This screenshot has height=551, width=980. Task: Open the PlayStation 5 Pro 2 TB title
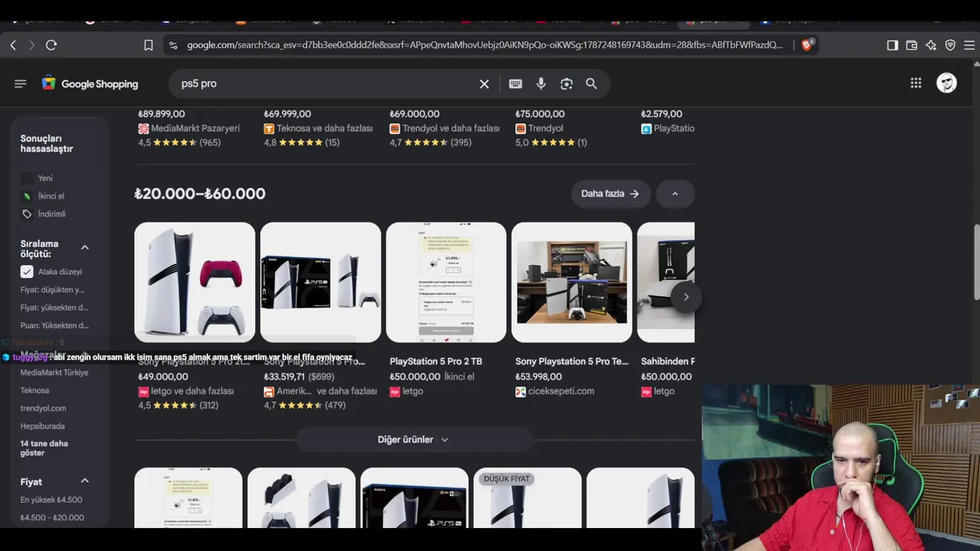point(436,361)
